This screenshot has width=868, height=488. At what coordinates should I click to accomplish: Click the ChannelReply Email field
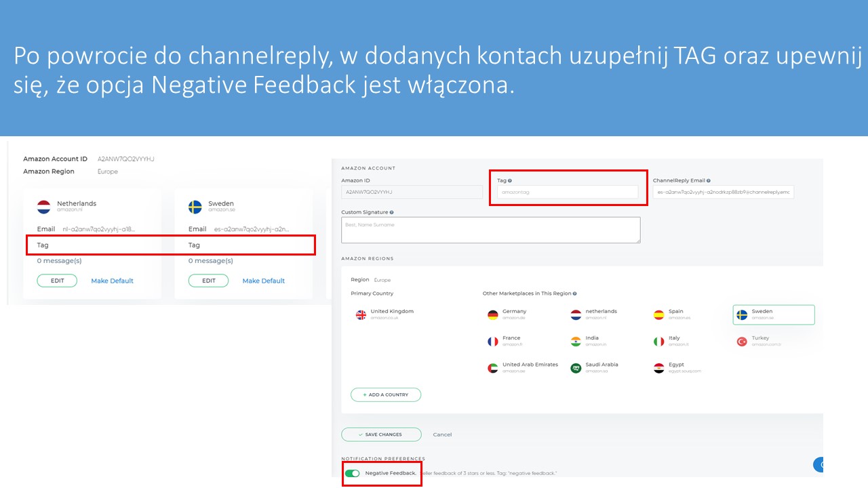click(x=724, y=192)
